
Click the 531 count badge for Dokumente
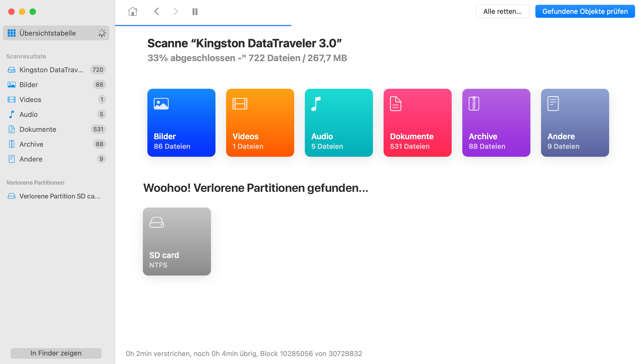point(98,129)
